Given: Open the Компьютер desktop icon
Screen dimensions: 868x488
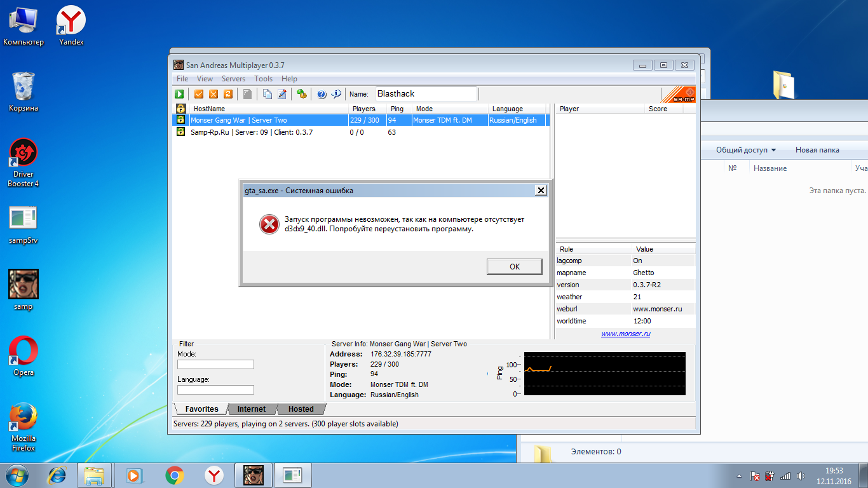Looking at the screenshot, I should 24,25.
